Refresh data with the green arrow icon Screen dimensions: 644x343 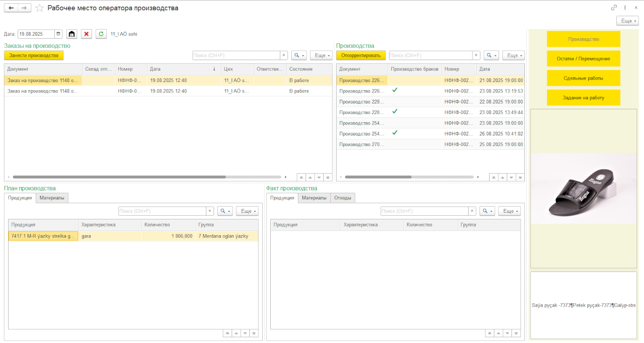coord(101,34)
